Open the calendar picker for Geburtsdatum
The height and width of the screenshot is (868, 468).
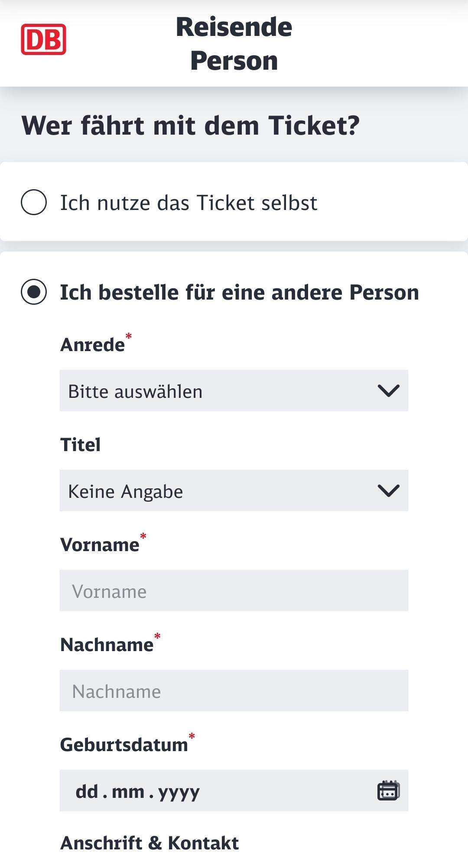[388, 791]
